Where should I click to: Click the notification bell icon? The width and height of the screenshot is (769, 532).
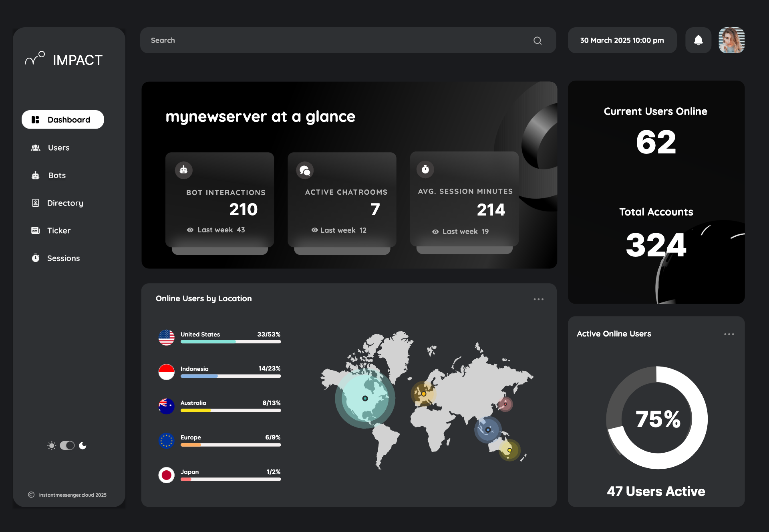pos(698,40)
